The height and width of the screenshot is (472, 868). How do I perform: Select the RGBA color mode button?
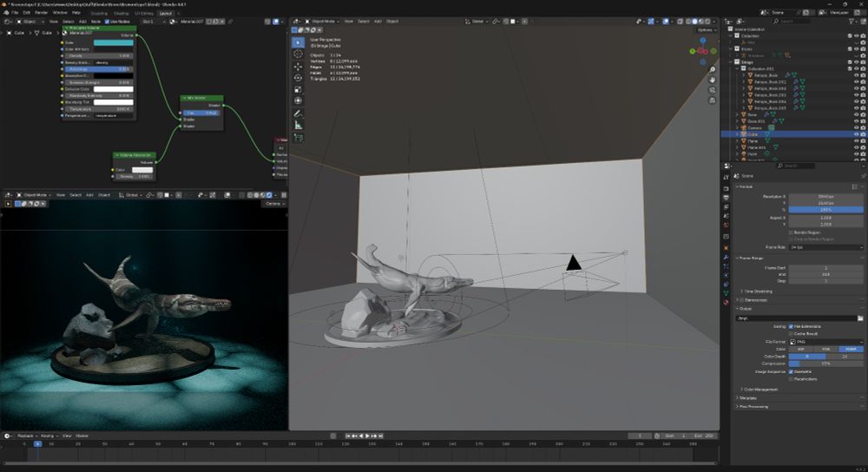click(x=851, y=349)
